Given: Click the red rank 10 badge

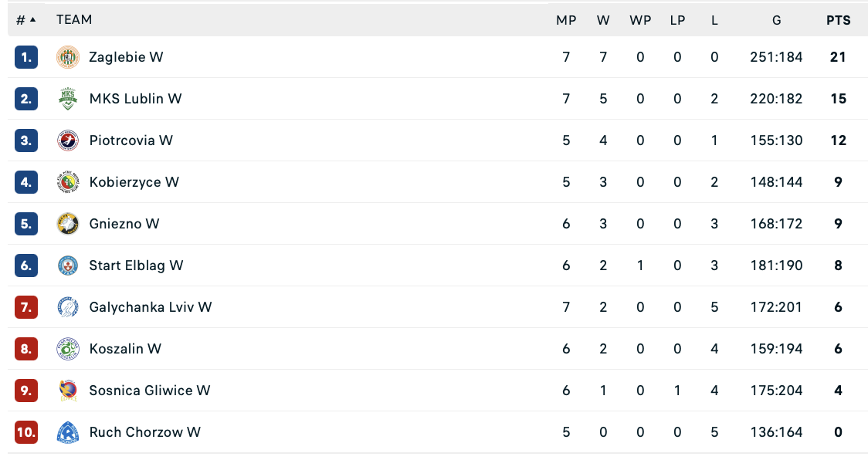Looking at the screenshot, I should (26, 432).
